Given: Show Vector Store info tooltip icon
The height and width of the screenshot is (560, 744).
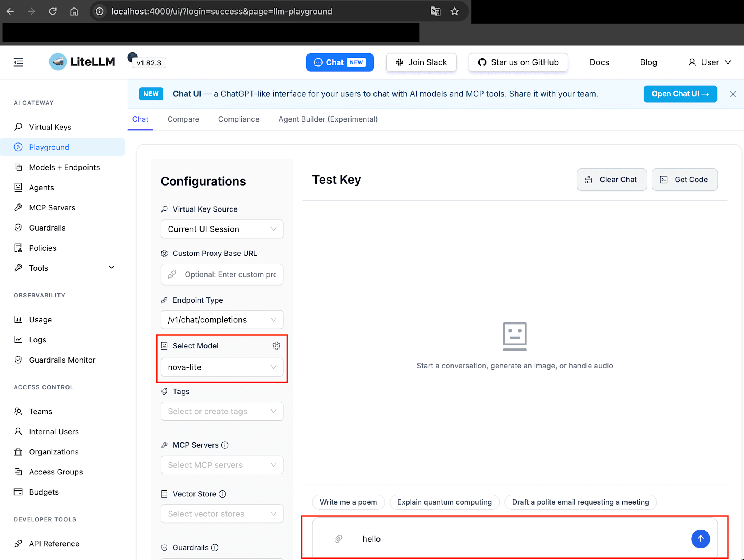Looking at the screenshot, I should tap(222, 494).
